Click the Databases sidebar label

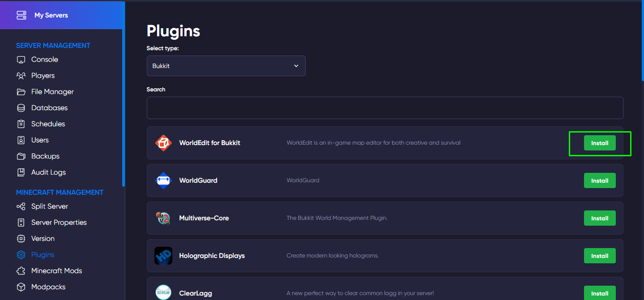click(49, 108)
